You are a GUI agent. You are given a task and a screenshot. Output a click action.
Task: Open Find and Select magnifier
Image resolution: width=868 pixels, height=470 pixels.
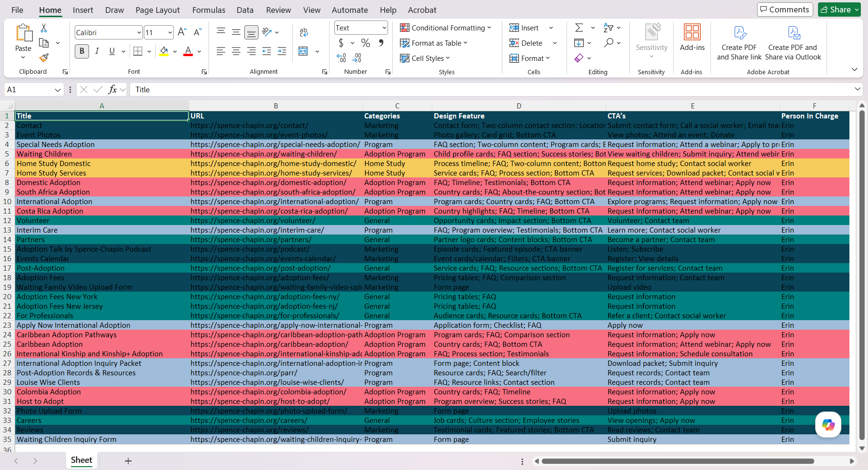coord(609,43)
